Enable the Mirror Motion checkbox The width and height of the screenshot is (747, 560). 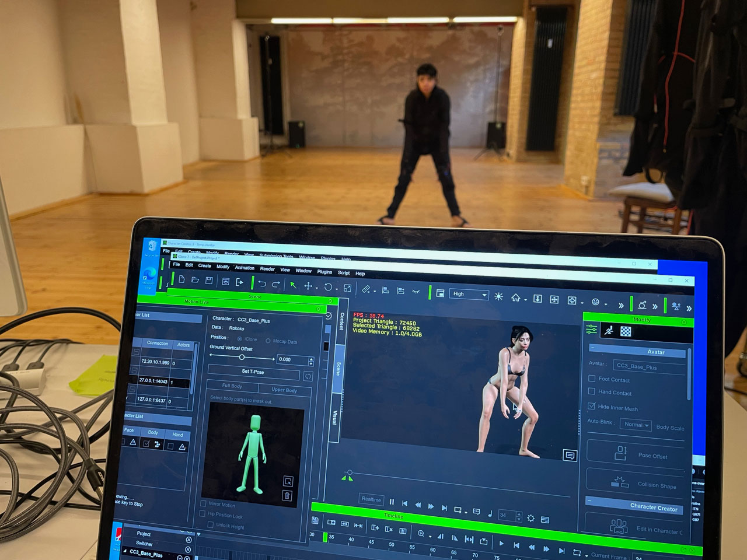[x=204, y=503]
